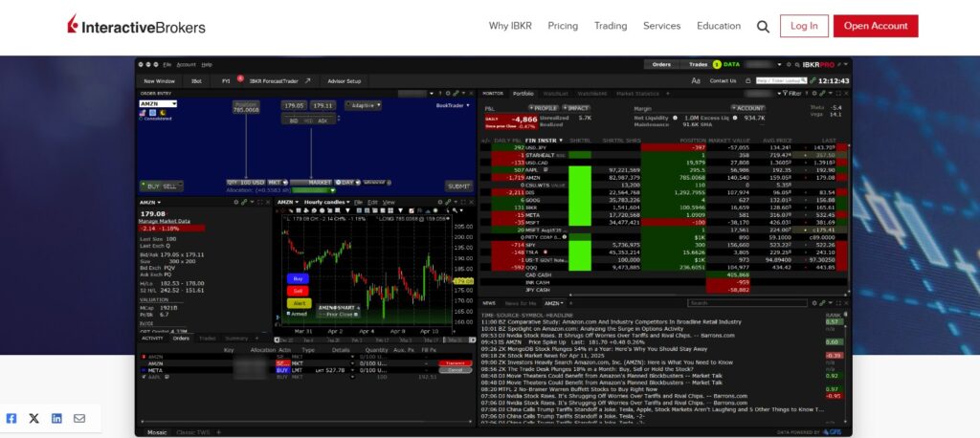Screen dimensions: 980x438
Task: Click the red Sell button on chart
Action: (x=298, y=291)
